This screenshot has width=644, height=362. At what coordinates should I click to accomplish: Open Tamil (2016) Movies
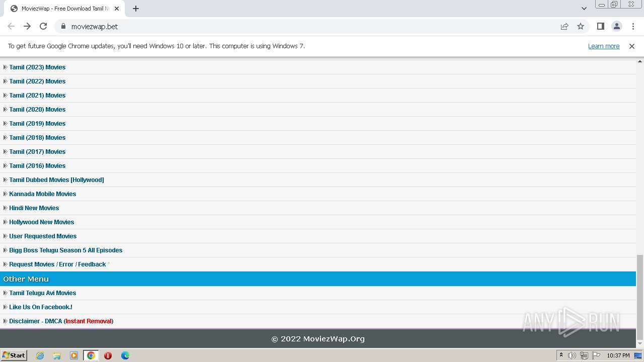(37, 165)
